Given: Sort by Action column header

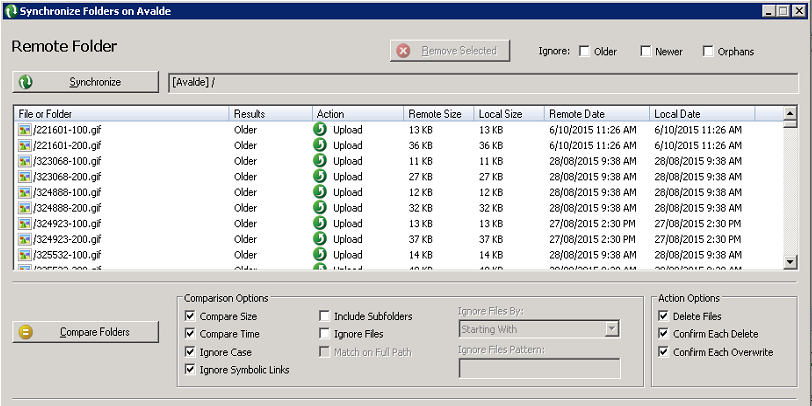Looking at the screenshot, I should pyautogui.click(x=358, y=114).
